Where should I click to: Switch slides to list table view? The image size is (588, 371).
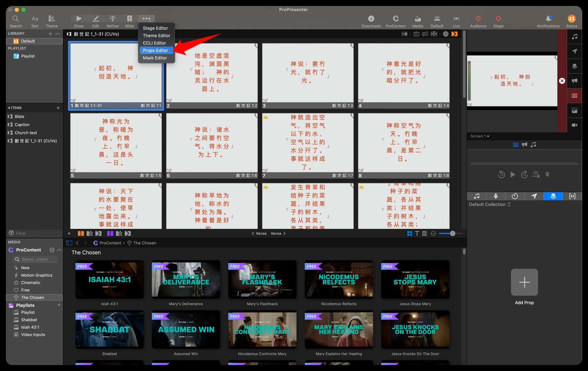click(x=425, y=233)
